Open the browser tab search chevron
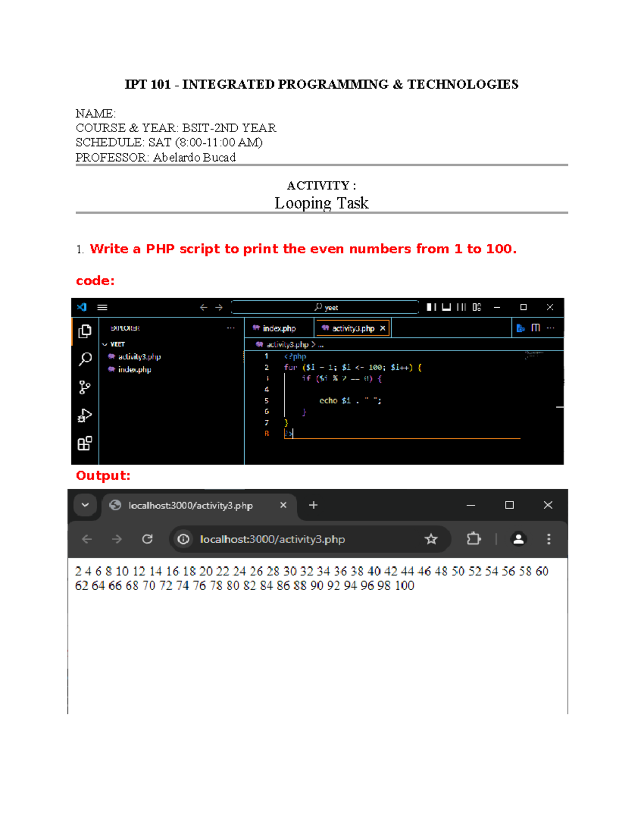The width and height of the screenshot is (644, 834). tap(84, 505)
